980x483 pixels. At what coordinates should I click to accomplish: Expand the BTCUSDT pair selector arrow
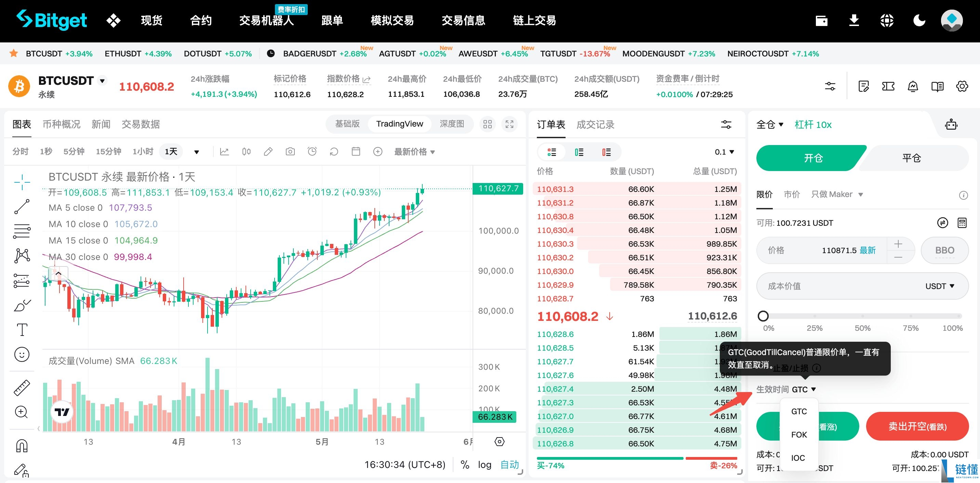[102, 81]
